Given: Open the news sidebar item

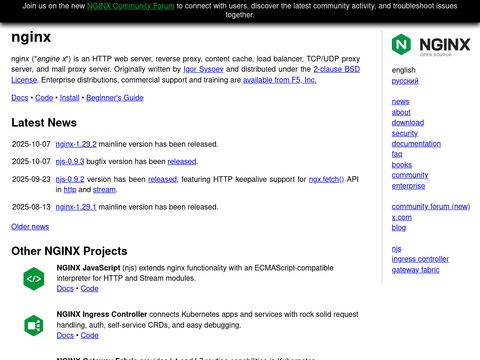Looking at the screenshot, I should click(x=400, y=102).
